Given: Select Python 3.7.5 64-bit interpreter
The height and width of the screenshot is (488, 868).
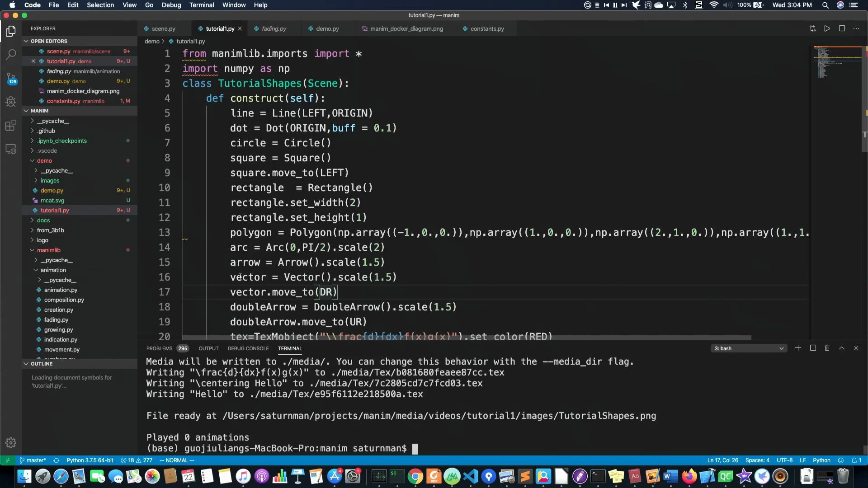Looking at the screenshot, I should (90, 460).
